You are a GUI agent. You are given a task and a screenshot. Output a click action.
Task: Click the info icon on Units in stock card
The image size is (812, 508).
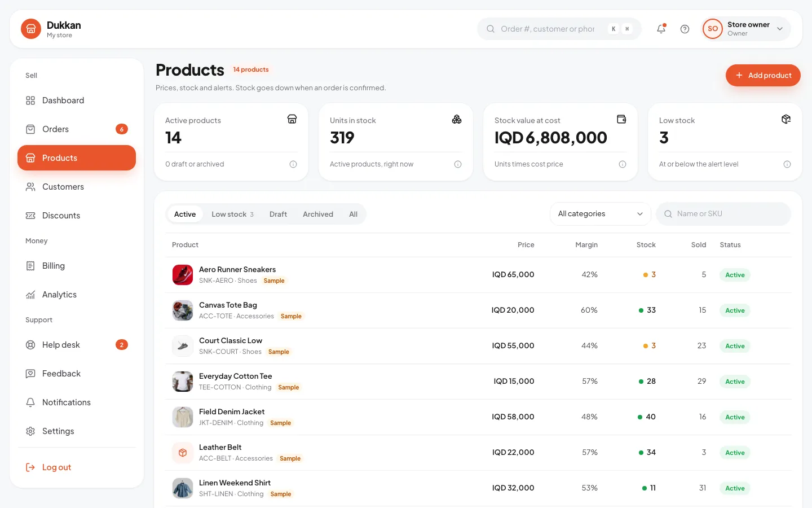point(458,164)
